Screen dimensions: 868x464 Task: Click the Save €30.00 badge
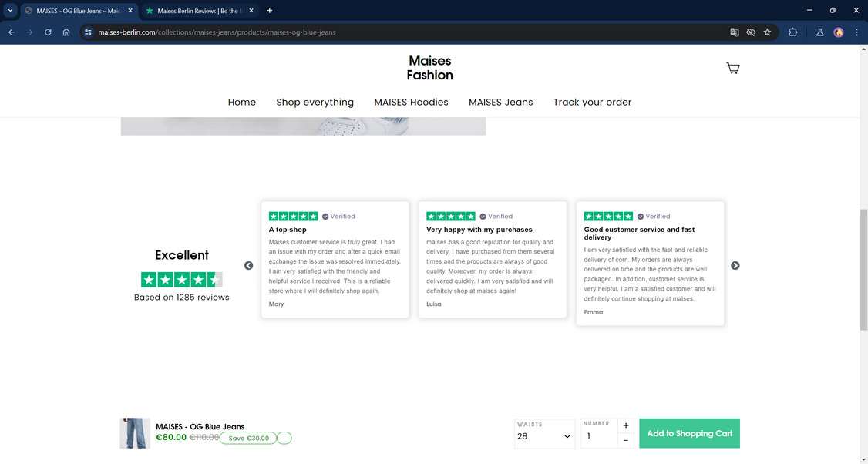point(248,438)
